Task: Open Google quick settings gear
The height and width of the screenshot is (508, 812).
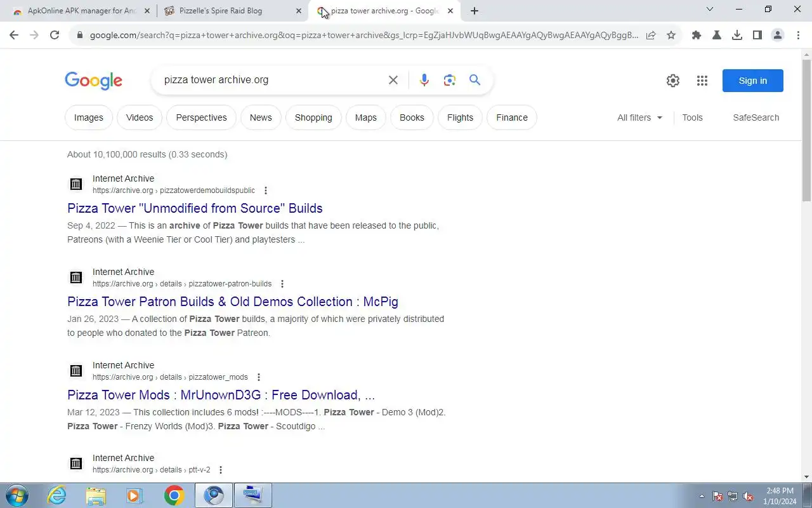Action: [x=673, y=81]
